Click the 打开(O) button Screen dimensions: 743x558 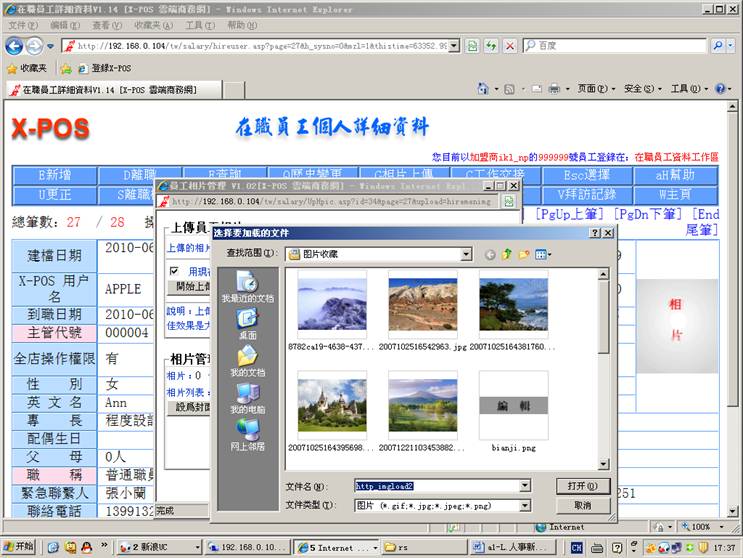click(582, 486)
